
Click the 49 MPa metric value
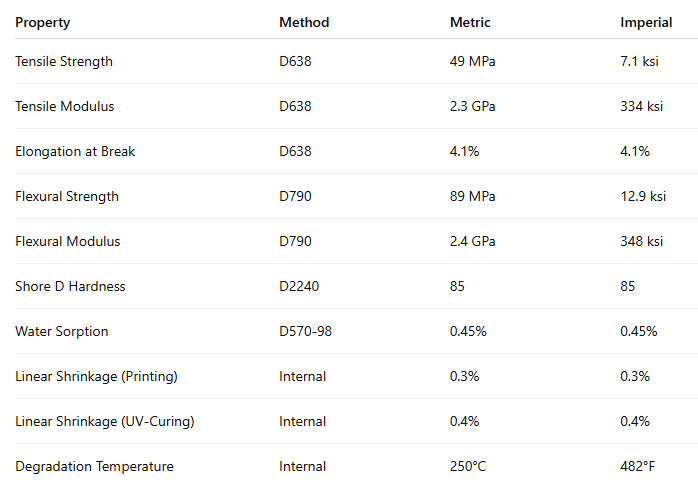pyautogui.click(x=473, y=61)
